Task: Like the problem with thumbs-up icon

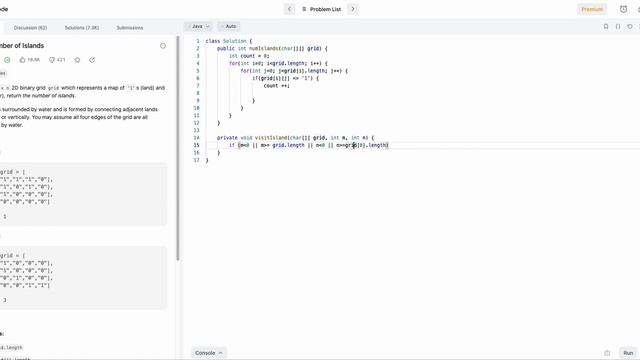Action: pyautogui.click(x=22, y=60)
